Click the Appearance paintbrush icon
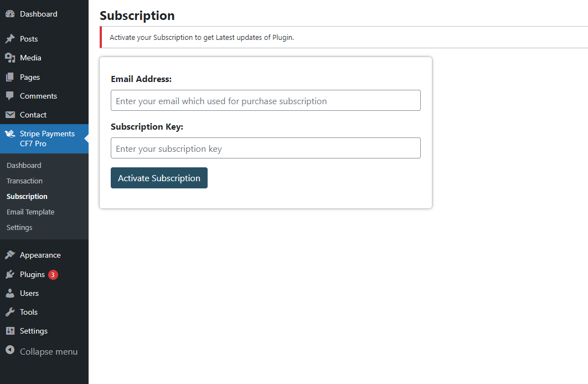Viewport: 588px width, 384px height. coord(10,255)
